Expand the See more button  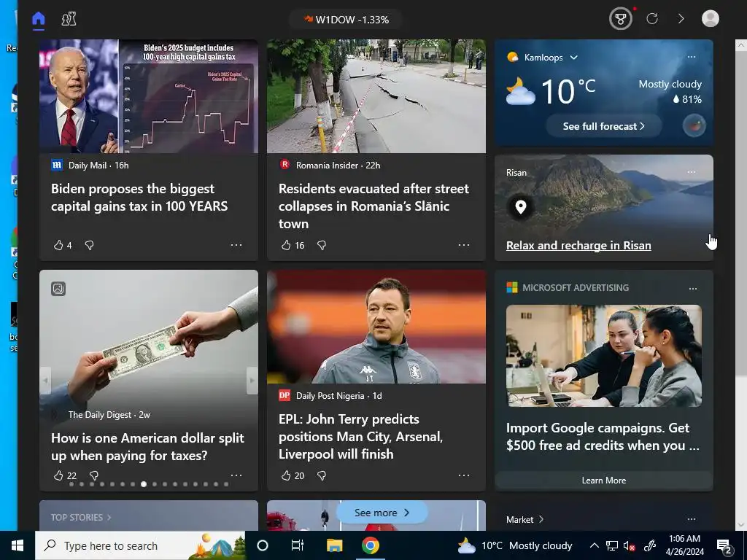(x=382, y=513)
